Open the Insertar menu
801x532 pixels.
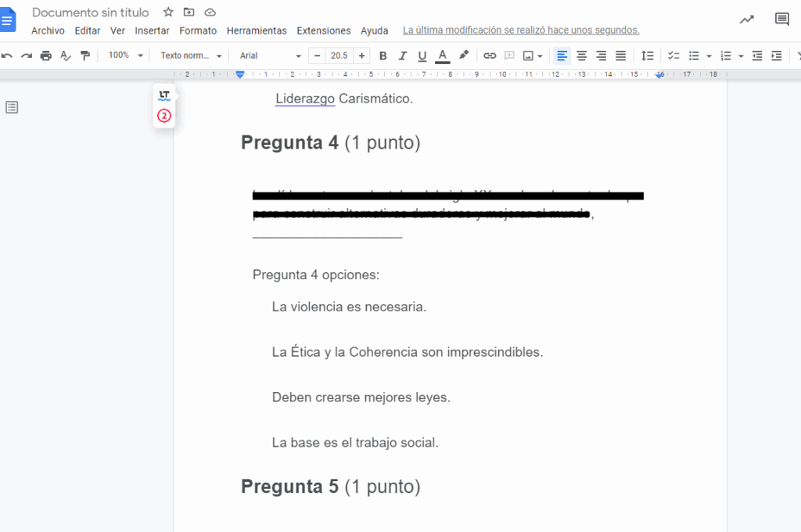coord(152,31)
